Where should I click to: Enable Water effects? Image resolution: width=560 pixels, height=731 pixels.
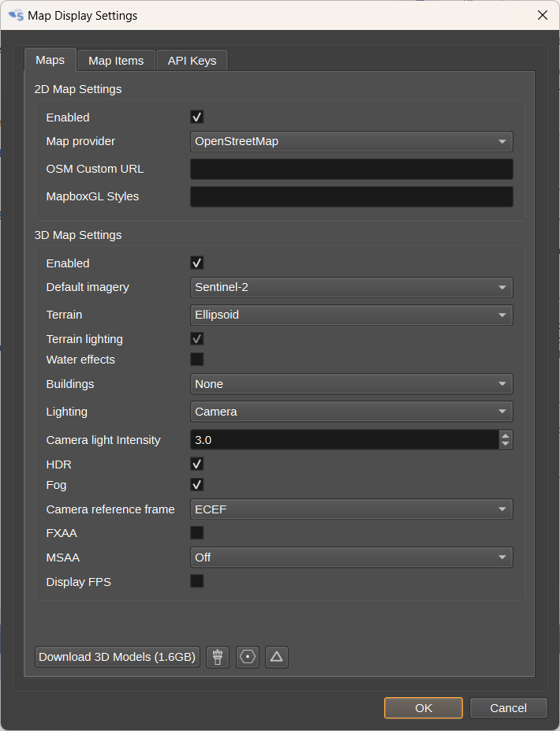click(196, 359)
